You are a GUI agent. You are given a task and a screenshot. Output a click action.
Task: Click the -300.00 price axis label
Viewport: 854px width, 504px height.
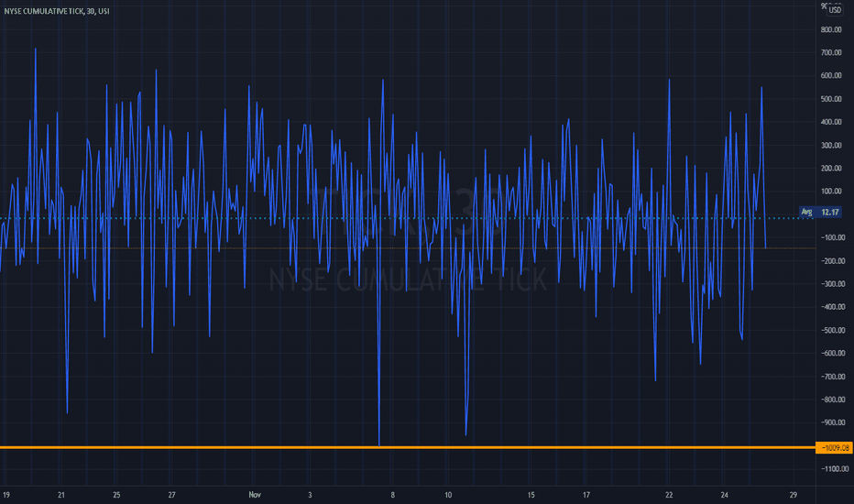coord(833,284)
